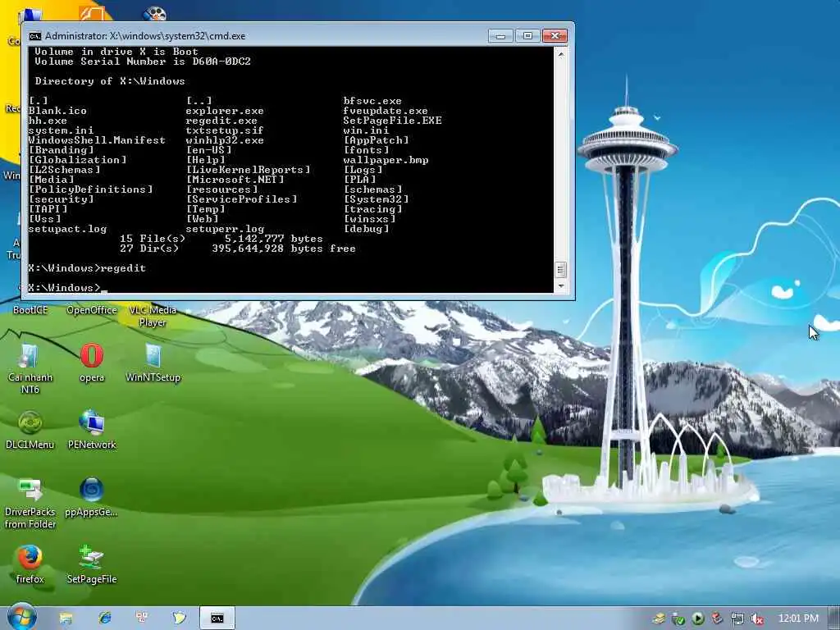Click 'WindowsShell.Manifest' in the listing
This screenshot has height=630, width=840.
point(97,140)
